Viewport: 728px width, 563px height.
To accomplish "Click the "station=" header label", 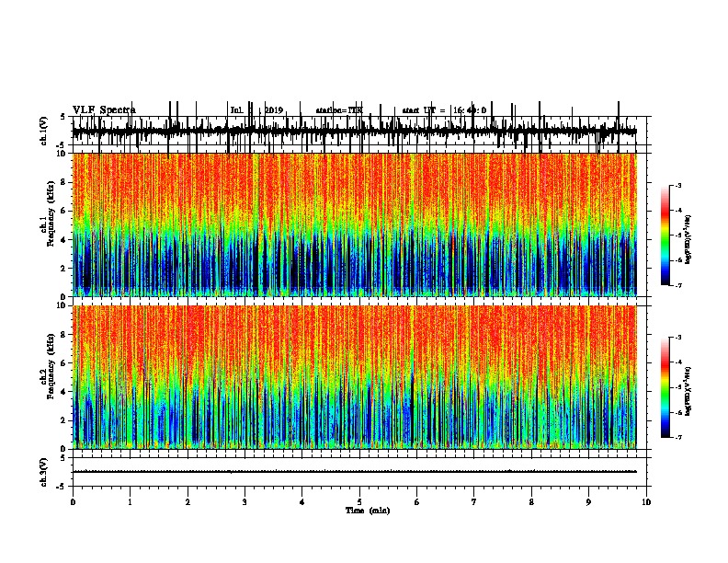I will click(331, 110).
